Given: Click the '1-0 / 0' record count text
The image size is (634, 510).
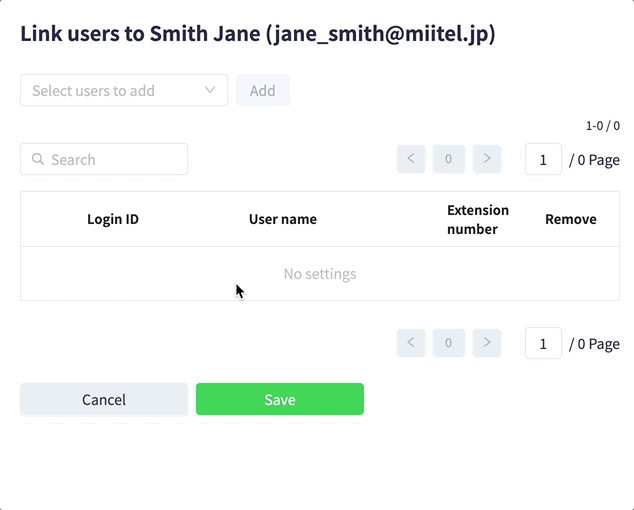Looking at the screenshot, I should point(602,126).
